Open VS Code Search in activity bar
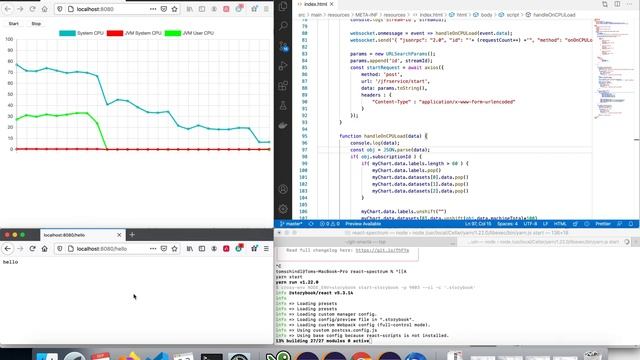The height and width of the screenshot is (360, 640). click(283, 26)
